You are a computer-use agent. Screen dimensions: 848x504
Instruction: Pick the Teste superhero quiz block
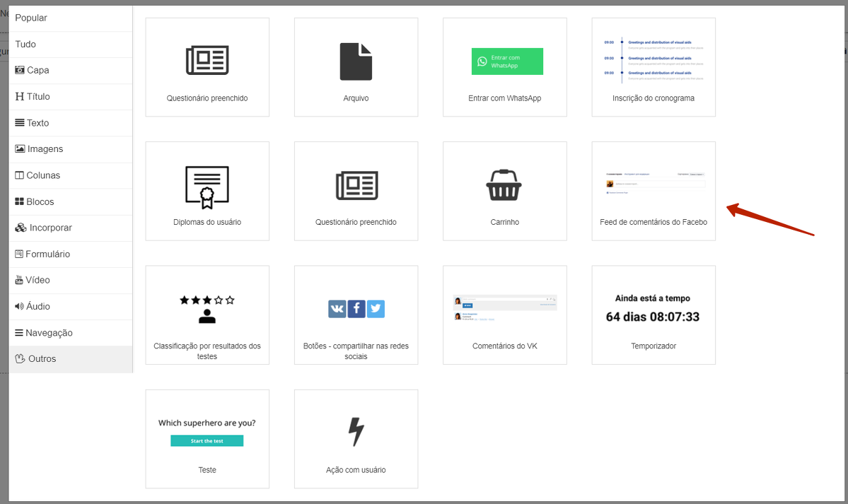coord(207,438)
